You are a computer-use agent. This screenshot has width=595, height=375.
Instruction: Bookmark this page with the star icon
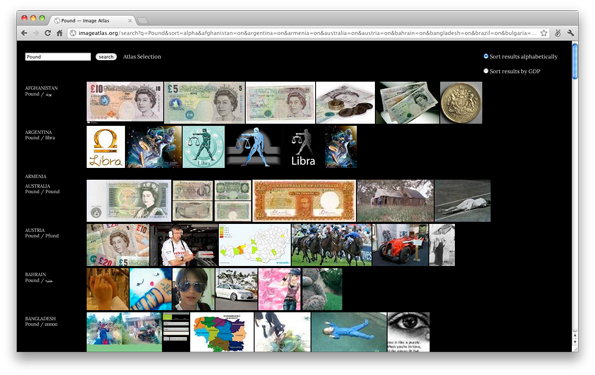544,33
